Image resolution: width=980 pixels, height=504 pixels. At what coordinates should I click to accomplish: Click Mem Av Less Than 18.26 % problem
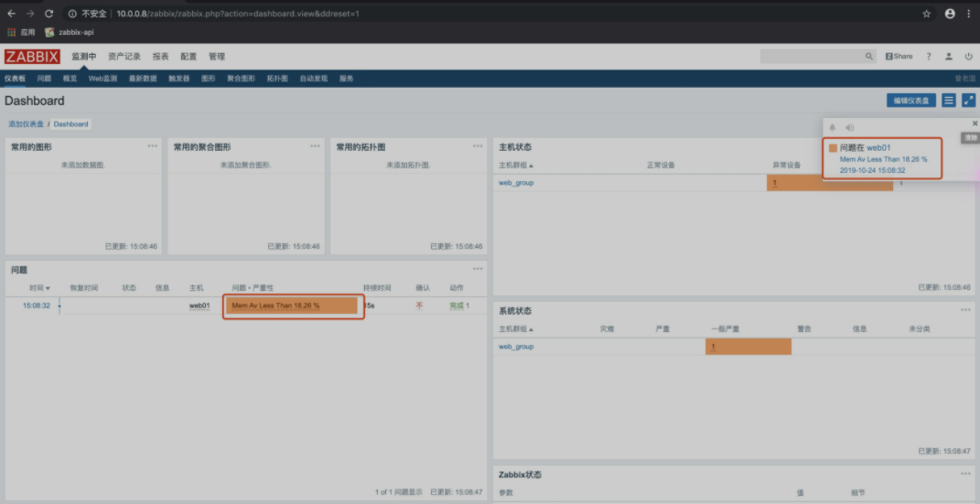pyautogui.click(x=275, y=306)
